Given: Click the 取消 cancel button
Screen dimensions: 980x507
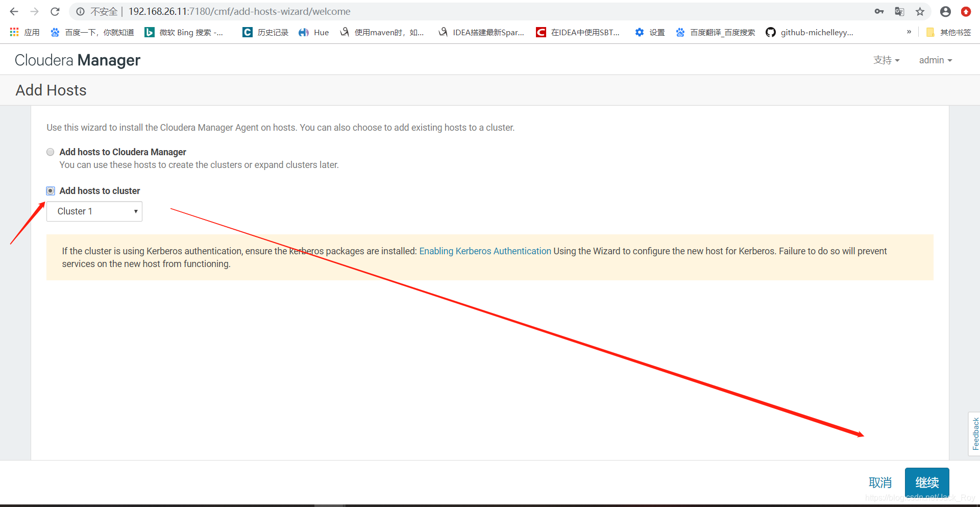Looking at the screenshot, I should click(x=880, y=482).
